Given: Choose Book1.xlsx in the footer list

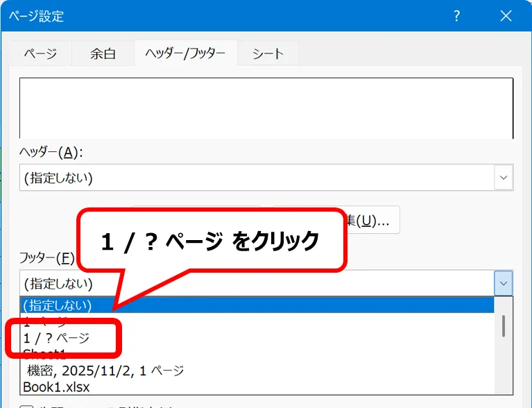Looking at the screenshot, I should 56,386.
